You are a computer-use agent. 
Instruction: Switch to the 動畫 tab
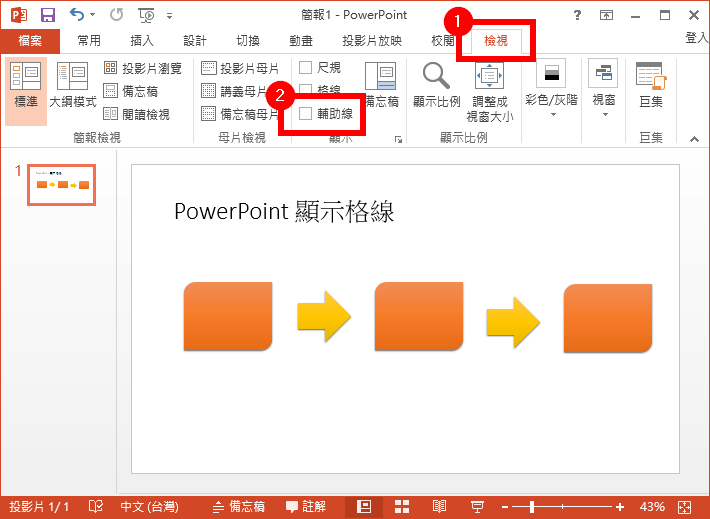coord(301,41)
